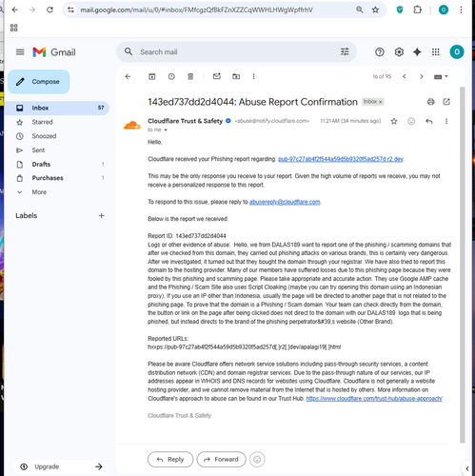475x476 pixels.
Task: Click the abusereply@cloudflare.com link
Action: 285,202
